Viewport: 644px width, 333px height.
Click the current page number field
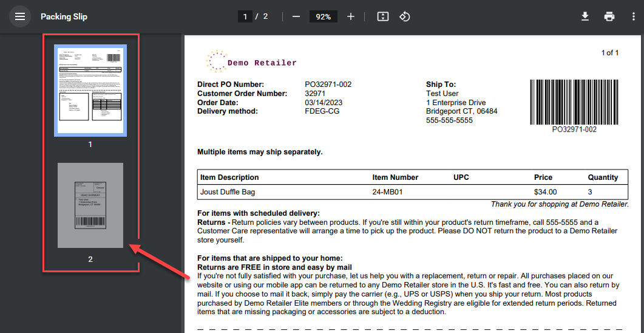coord(245,16)
